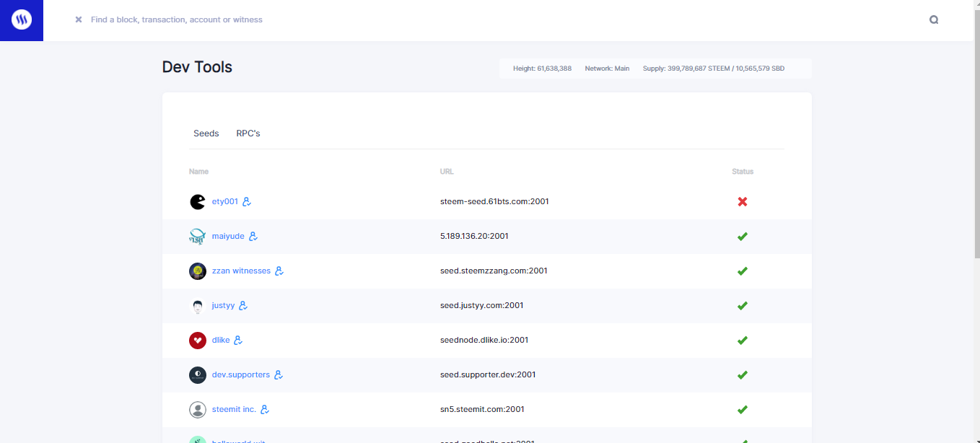Click witness icon next to zzan witnesses
Viewport: 980px width, 443px height.
[279, 271]
